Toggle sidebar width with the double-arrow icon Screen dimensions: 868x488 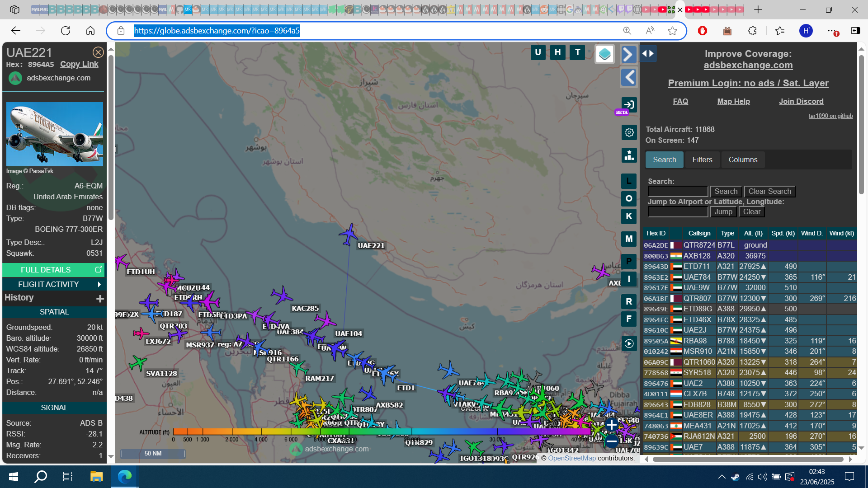[648, 53]
